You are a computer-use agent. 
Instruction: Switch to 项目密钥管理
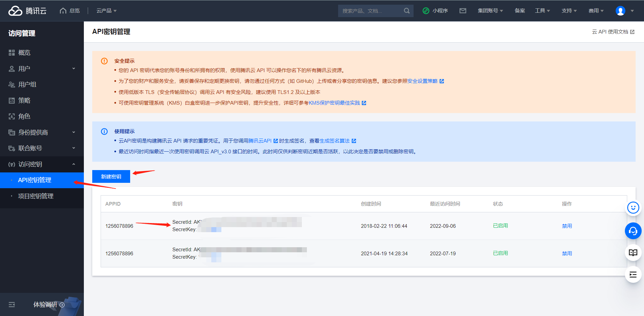36,196
